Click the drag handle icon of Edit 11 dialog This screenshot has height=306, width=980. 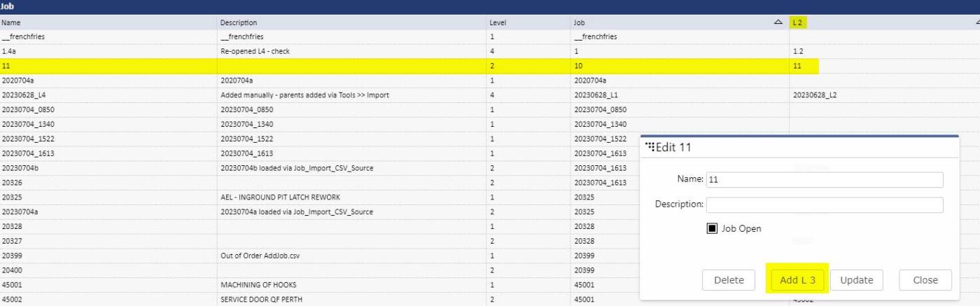point(650,147)
